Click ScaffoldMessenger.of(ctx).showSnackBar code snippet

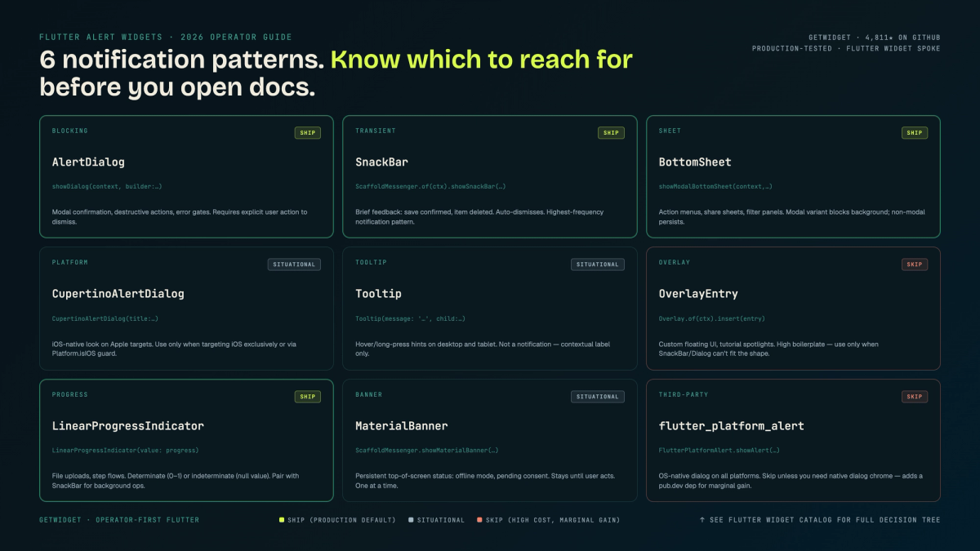tap(430, 187)
